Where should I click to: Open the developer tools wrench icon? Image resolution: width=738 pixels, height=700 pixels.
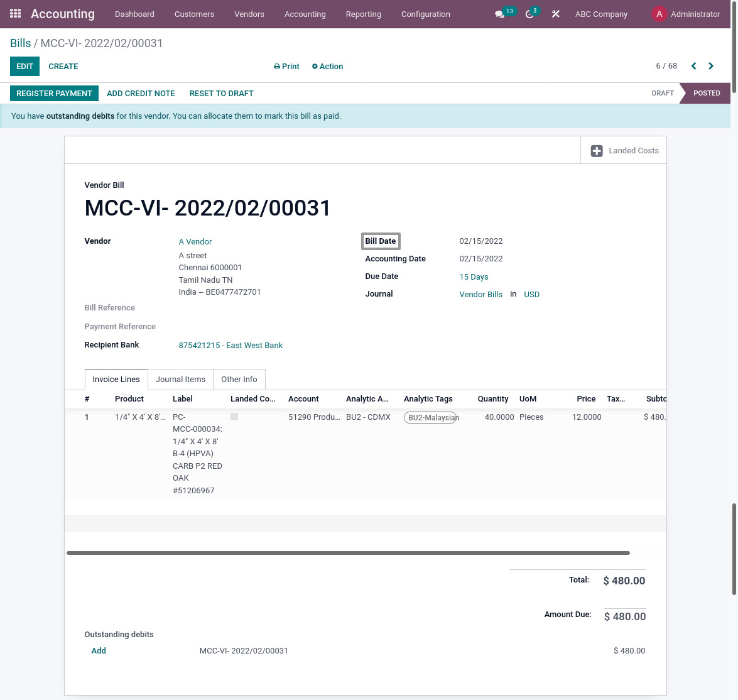pyautogui.click(x=555, y=14)
